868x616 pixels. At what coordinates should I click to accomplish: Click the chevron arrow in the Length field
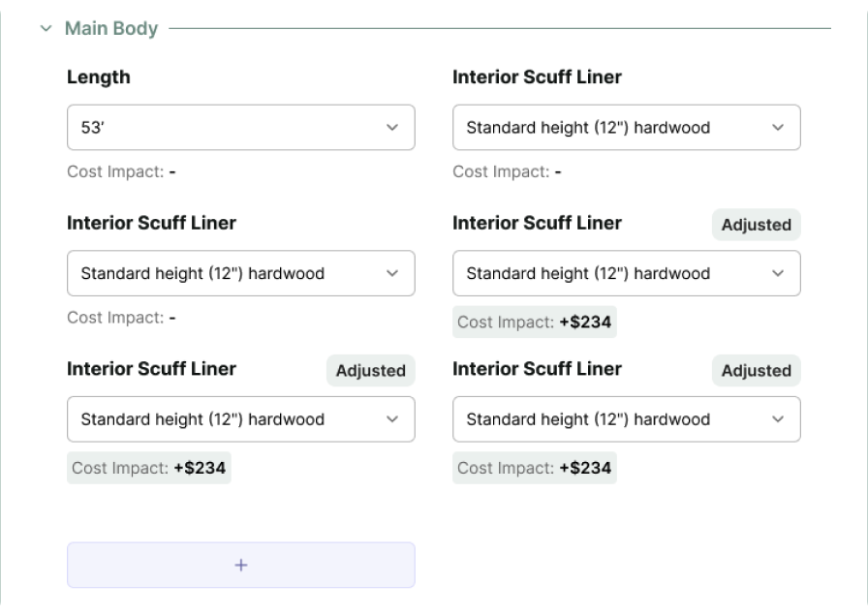click(x=392, y=128)
